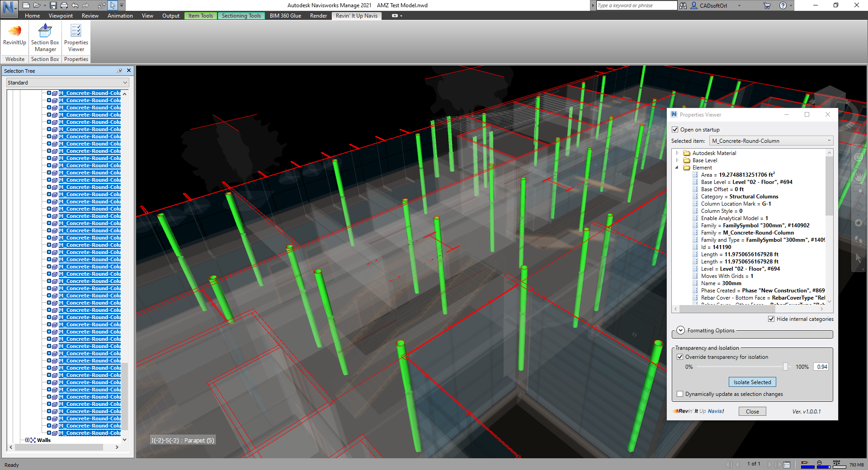The image size is (868, 470).
Task: Toggle Hide internal categories checkbox
Action: [x=771, y=319]
